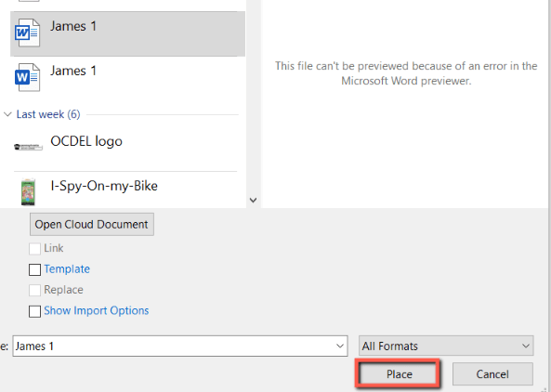
Task: Click the Cancel button
Action: (x=492, y=374)
